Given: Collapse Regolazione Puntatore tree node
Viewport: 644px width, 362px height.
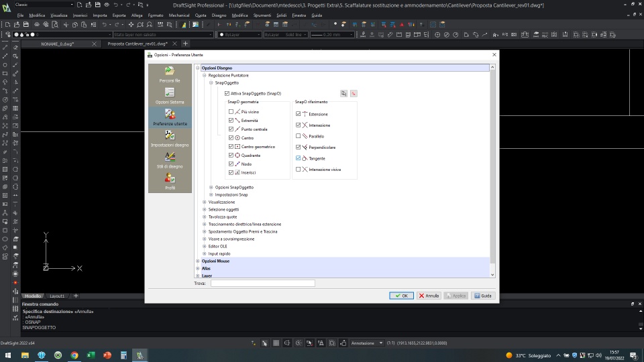Looking at the screenshot, I should coord(205,76).
